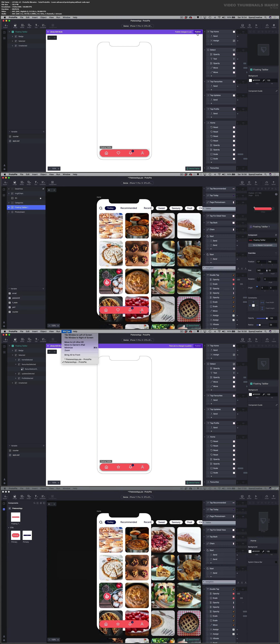Image resolution: width=280 pixels, height=644 pixels.
Task: Click Layers panel sidebar icon in 16:54 frame
Action: (4, 32)
